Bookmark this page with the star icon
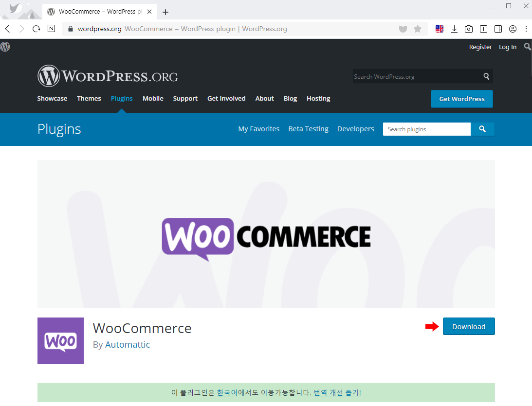 coord(418,29)
